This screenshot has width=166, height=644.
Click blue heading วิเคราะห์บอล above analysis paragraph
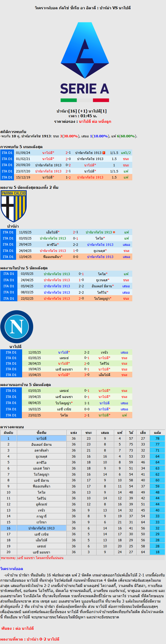[x=12, y=569]
